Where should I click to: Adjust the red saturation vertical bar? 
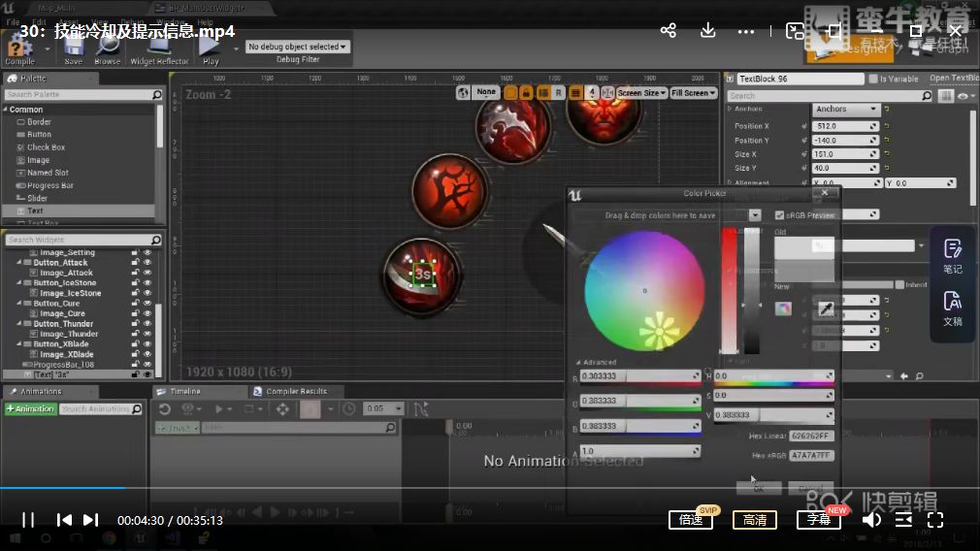[729, 291]
